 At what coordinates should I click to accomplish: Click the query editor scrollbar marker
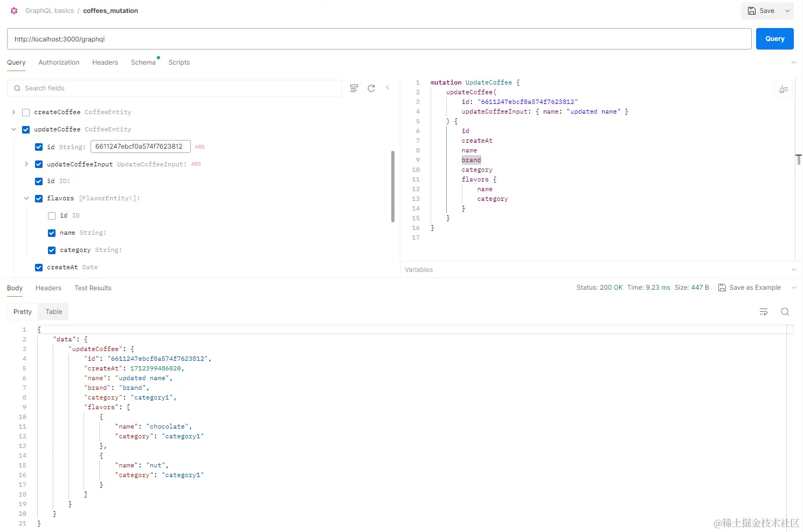(x=799, y=159)
